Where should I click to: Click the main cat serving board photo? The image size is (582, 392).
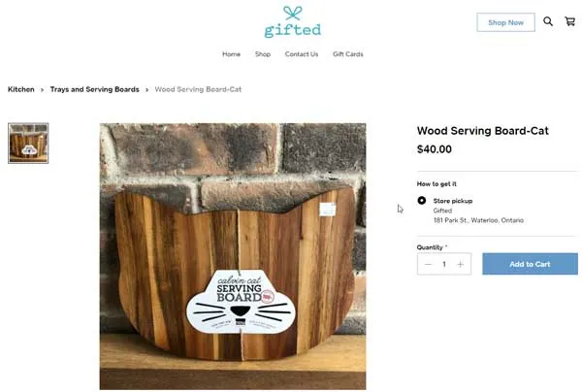[233, 256]
